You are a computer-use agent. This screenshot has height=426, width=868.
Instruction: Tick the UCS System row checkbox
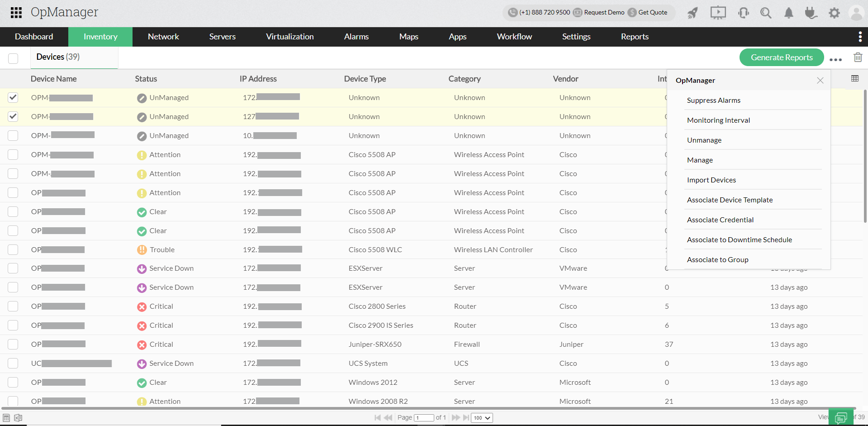pos(13,363)
